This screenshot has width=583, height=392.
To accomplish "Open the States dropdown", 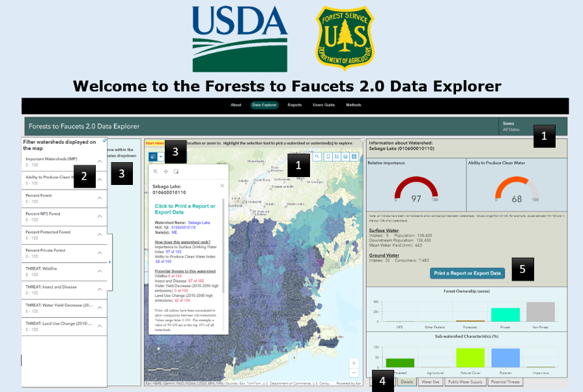I will tap(532, 126).
